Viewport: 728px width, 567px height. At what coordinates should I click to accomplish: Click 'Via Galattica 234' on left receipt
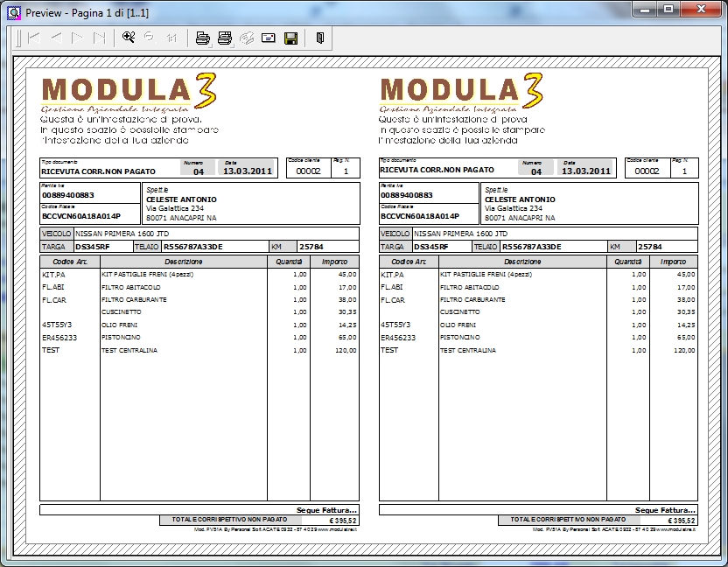[175, 208]
